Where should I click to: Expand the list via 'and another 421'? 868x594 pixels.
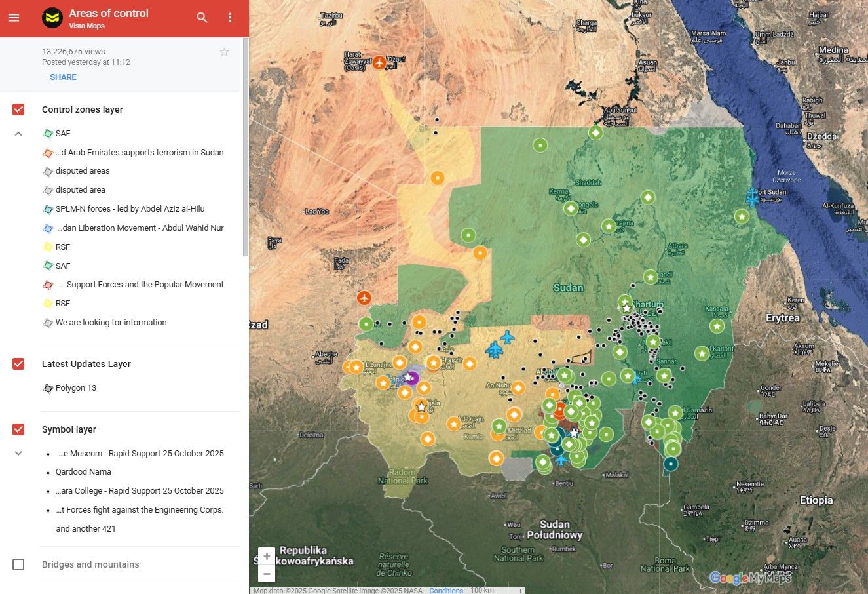[86, 528]
